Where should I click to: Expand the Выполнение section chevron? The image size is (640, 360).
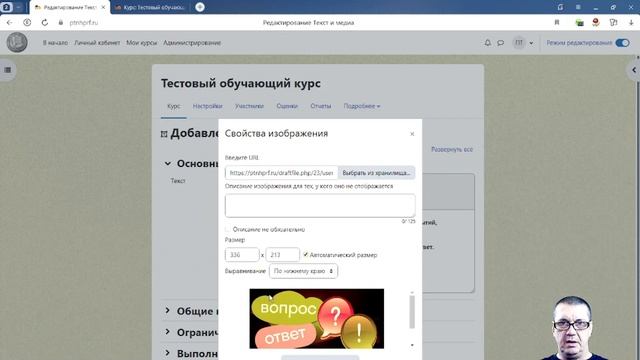(168, 353)
